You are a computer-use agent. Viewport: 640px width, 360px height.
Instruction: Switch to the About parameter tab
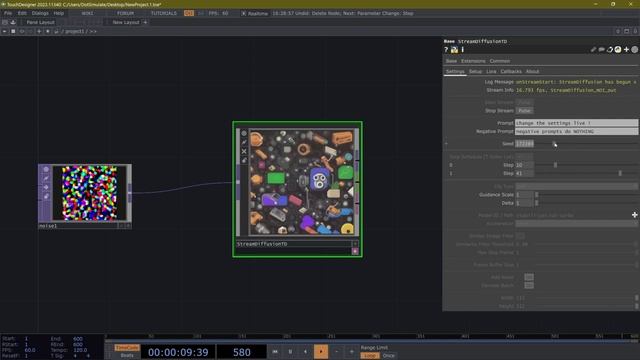(532, 71)
